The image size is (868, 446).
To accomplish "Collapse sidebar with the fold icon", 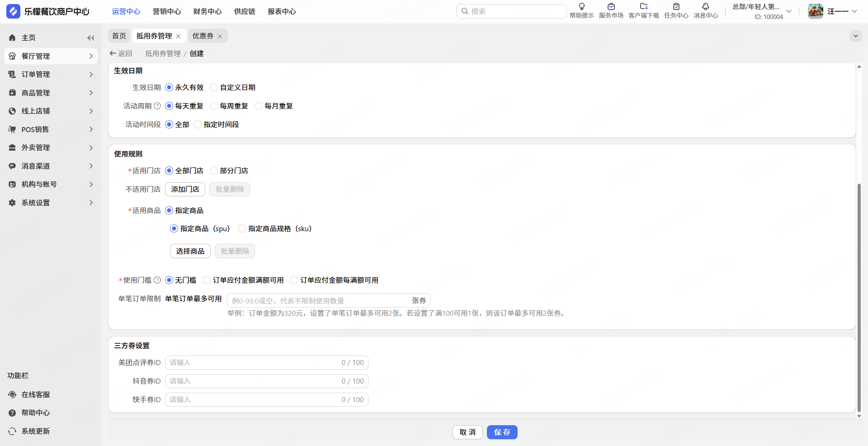I will pos(90,38).
